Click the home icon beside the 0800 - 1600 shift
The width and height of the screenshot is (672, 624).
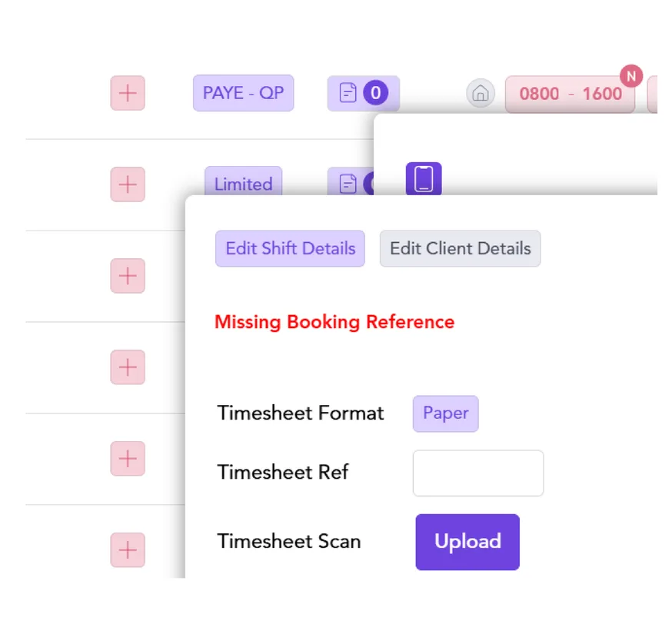[x=481, y=93]
